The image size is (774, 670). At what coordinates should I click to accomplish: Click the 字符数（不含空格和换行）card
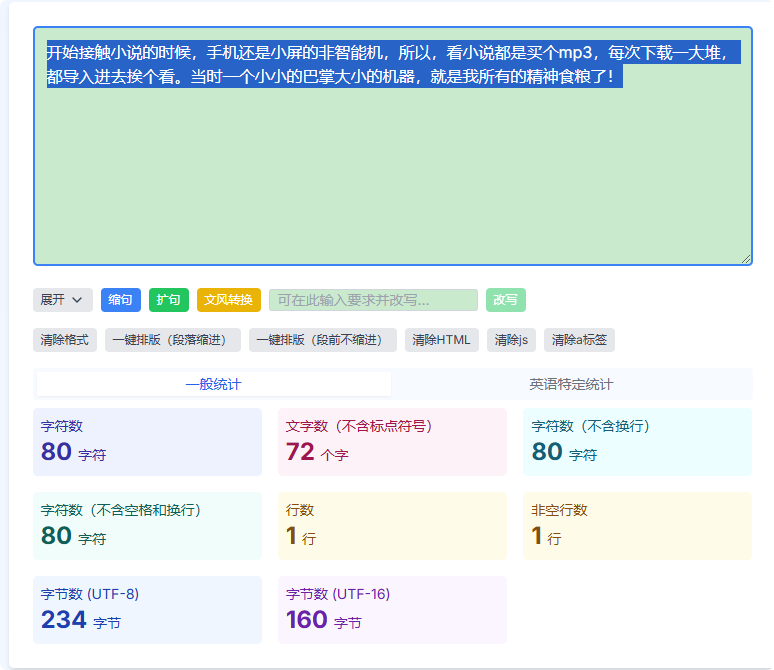147,526
